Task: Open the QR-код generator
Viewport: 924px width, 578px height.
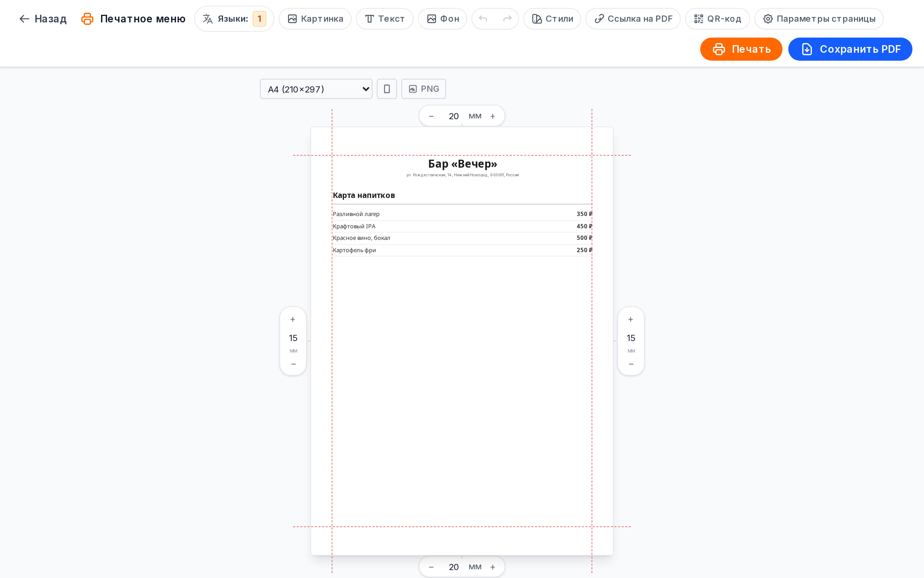Action: point(718,19)
